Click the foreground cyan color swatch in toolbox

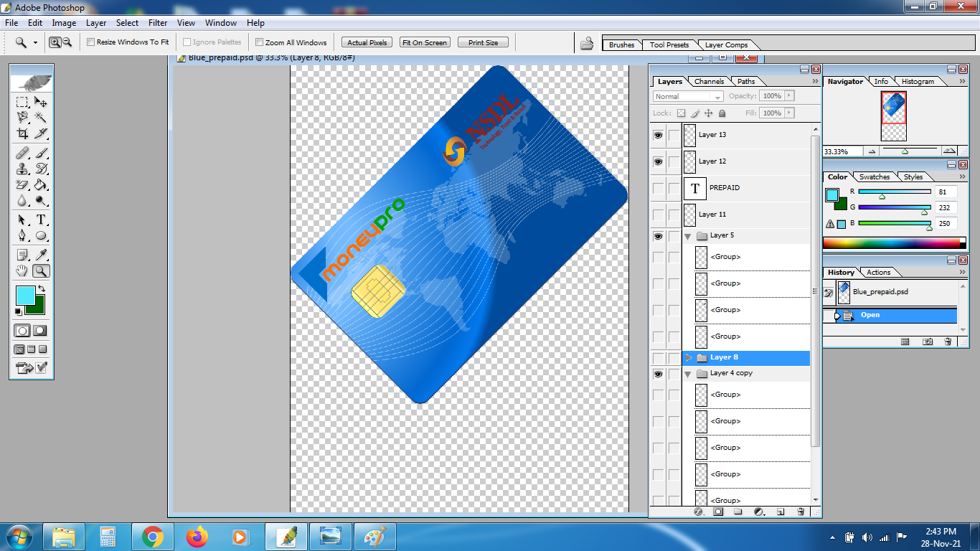[24, 295]
